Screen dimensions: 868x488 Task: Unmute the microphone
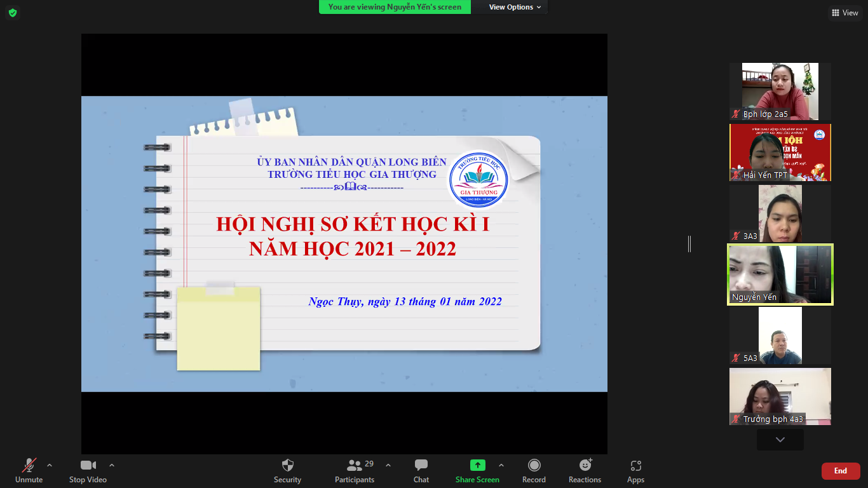(29, 470)
